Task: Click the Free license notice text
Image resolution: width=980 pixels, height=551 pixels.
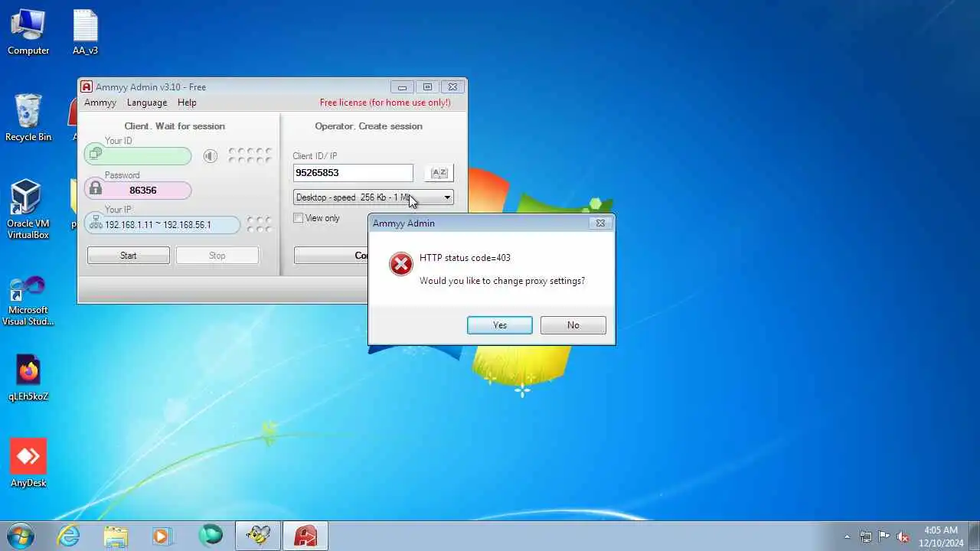Action: pos(385,103)
